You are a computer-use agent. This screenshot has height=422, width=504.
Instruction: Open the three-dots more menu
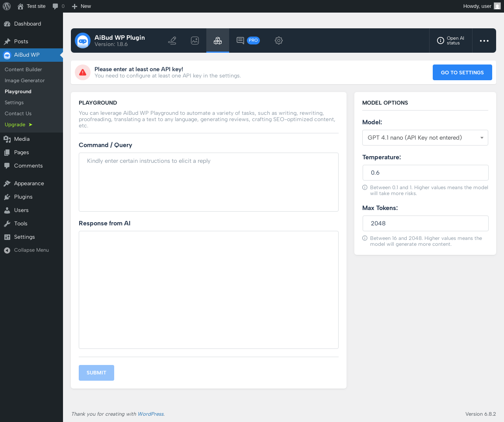[x=484, y=41]
